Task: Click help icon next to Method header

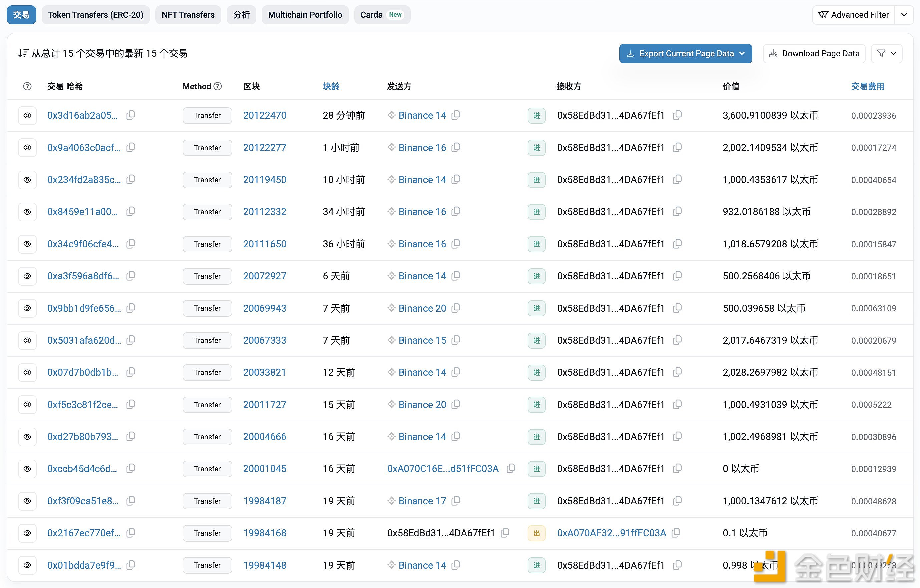Action: [218, 86]
